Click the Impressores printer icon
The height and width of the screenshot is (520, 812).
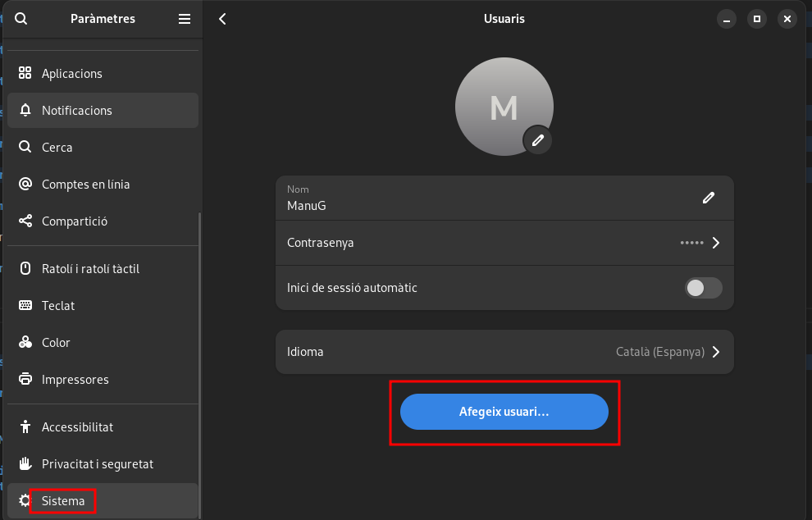[x=25, y=380]
